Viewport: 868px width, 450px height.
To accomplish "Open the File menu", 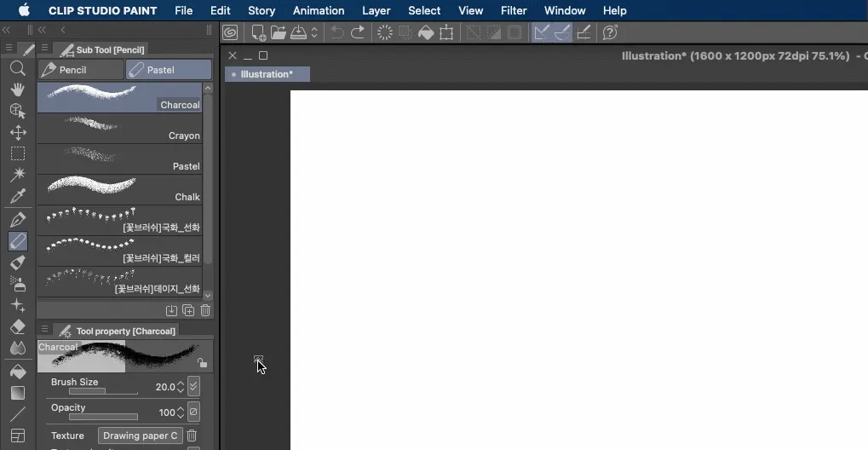I will click(184, 10).
